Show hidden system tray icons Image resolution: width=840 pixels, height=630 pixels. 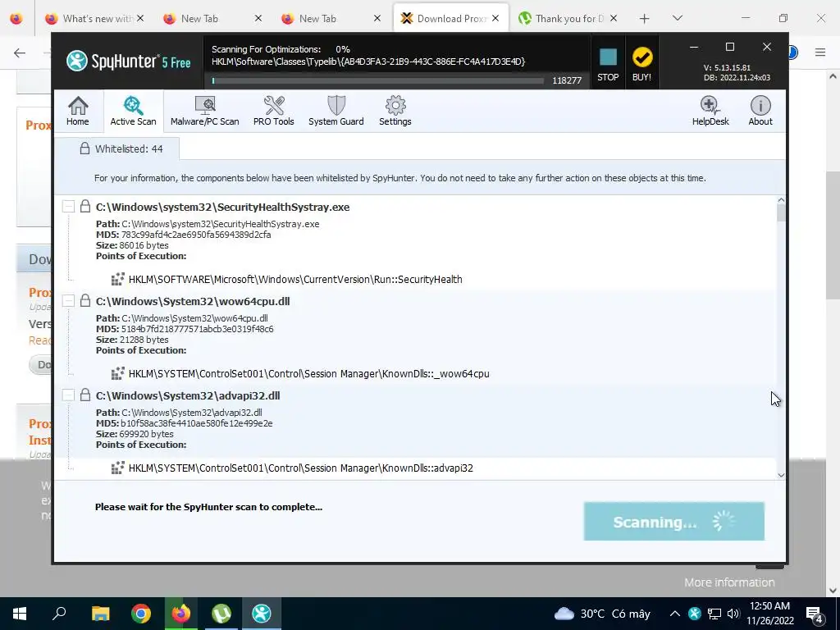[x=675, y=614]
